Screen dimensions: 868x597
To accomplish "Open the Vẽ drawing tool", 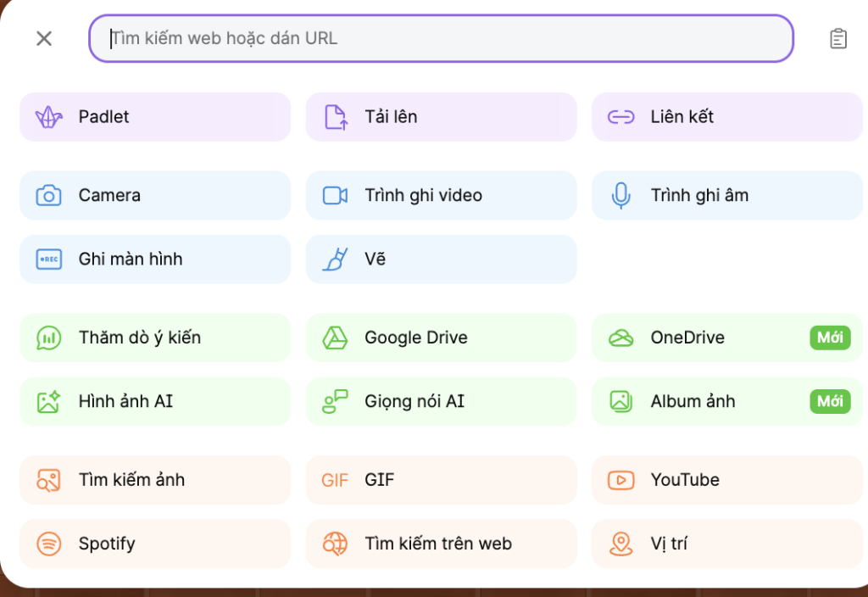I will (x=441, y=259).
